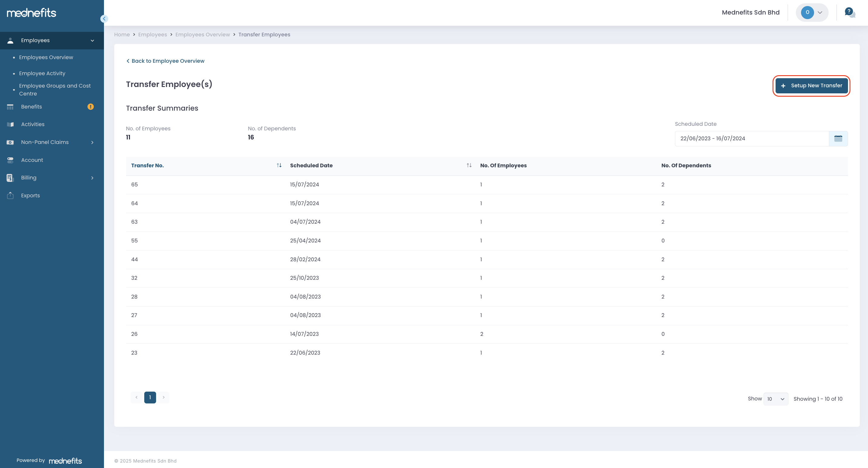
Task: Sort by Transfer No. arrows icon
Action: [279, 165]
